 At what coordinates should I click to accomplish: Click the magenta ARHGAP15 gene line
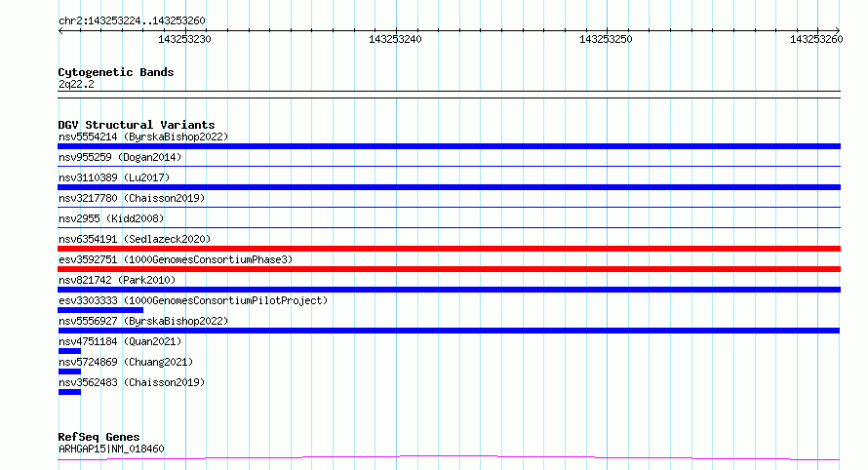pyautogui.click(x=449, y=458)
